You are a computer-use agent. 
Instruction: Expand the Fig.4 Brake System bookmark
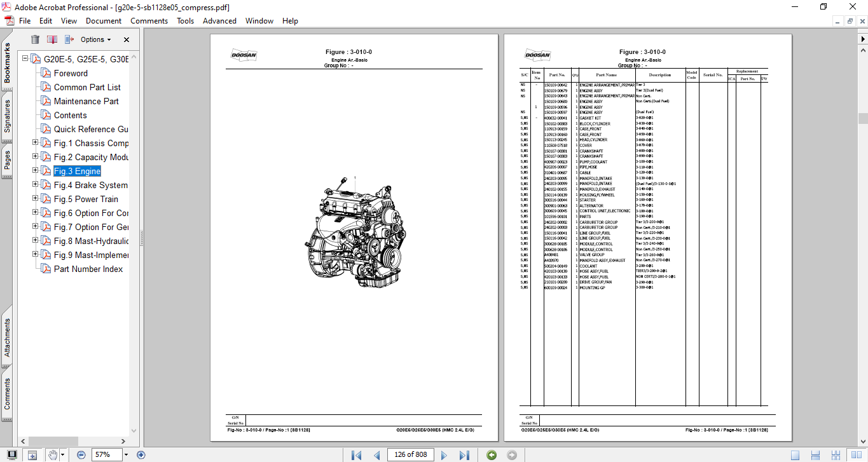(36, 185)
